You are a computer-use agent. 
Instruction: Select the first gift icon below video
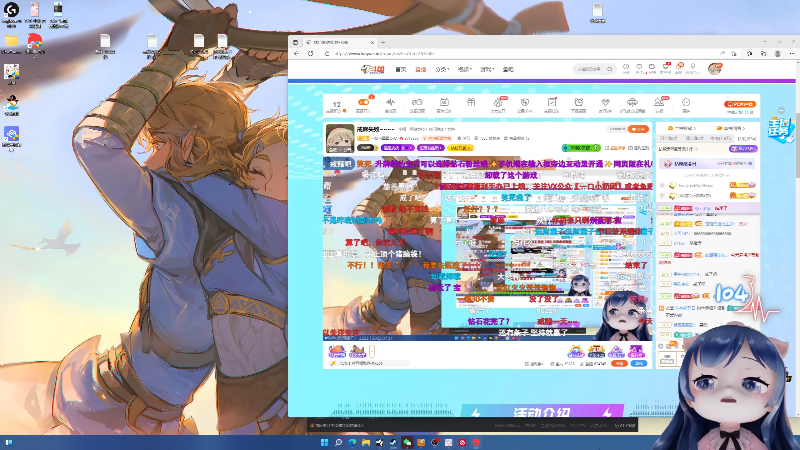(337, 352)
